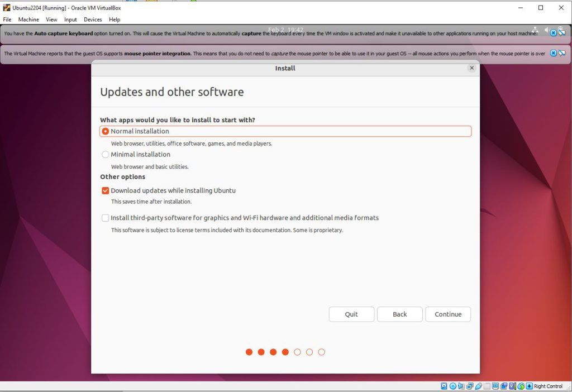Open the Input menu

70,20
